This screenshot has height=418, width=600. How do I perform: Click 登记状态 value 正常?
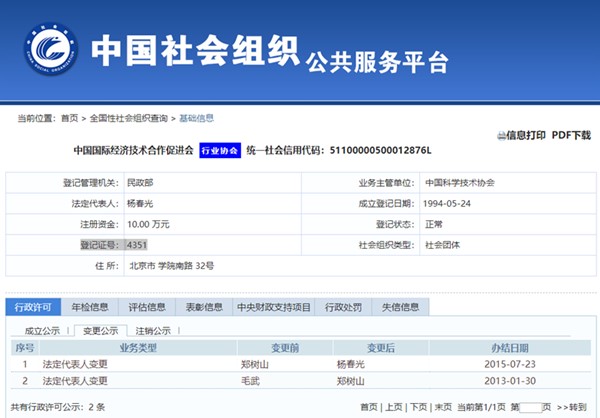coord(434,224)
